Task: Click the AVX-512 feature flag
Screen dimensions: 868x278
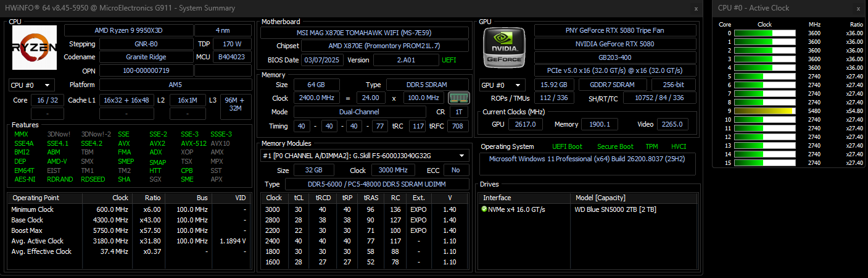Action: 193,143
